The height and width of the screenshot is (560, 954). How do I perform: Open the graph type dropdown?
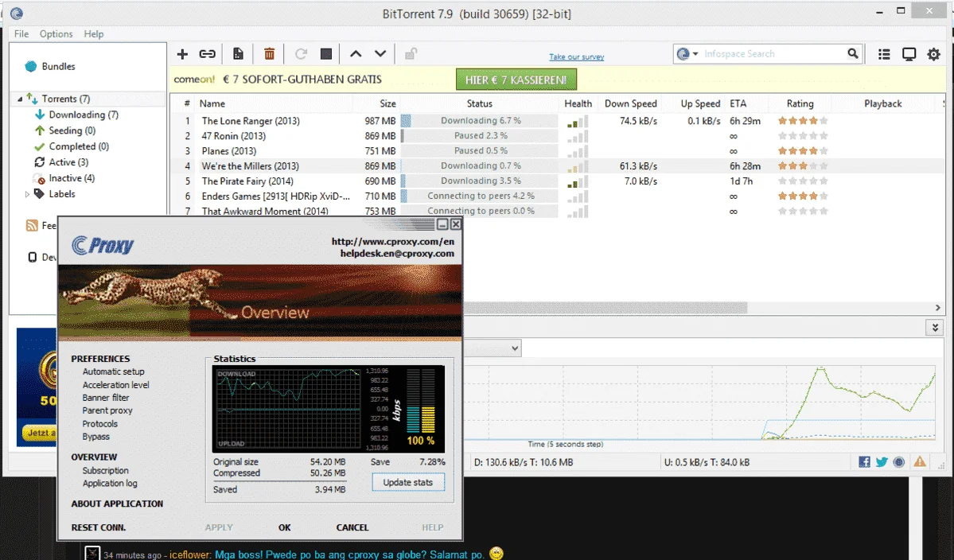(x=515, y=348)
